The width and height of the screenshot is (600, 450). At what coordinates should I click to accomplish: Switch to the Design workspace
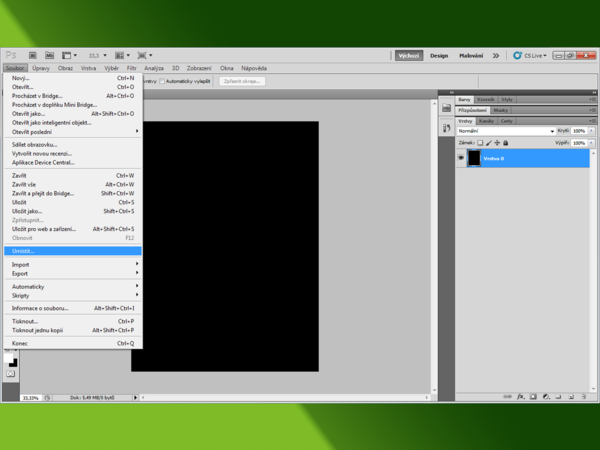click(x=439, y=56)
